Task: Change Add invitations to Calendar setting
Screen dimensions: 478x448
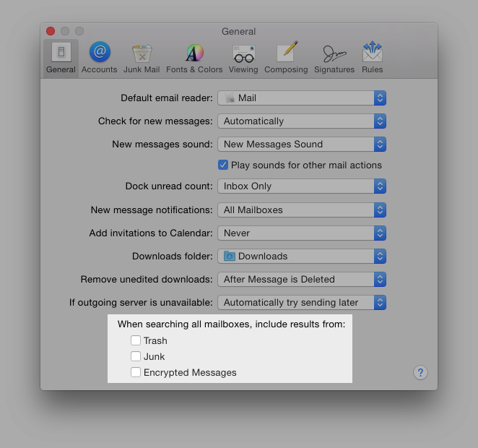Action: point(302,233)
